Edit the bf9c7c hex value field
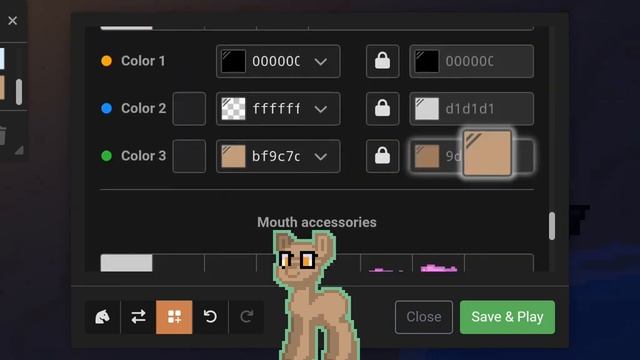 (x=276, y=156)
